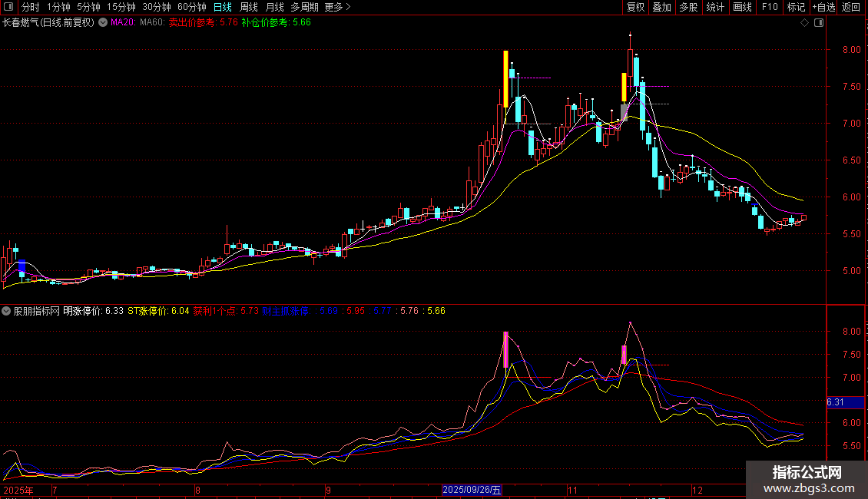The image size is (868, 499).
Task: Switch to 1分钟 period
Action: (58, 7)
